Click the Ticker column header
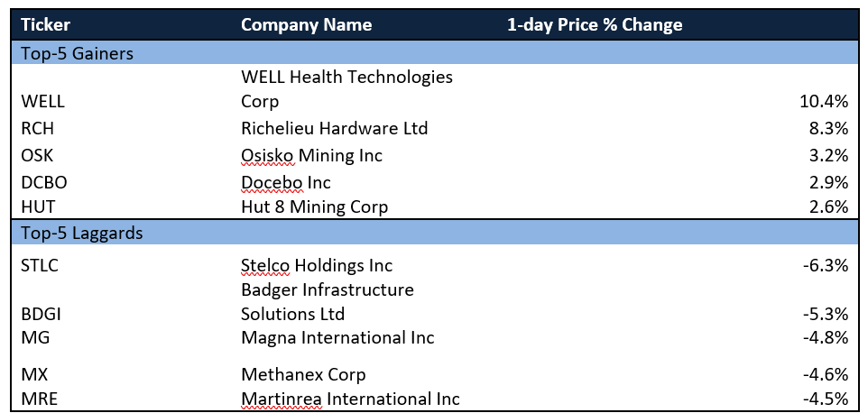868x413 pixels. [45, 25]
